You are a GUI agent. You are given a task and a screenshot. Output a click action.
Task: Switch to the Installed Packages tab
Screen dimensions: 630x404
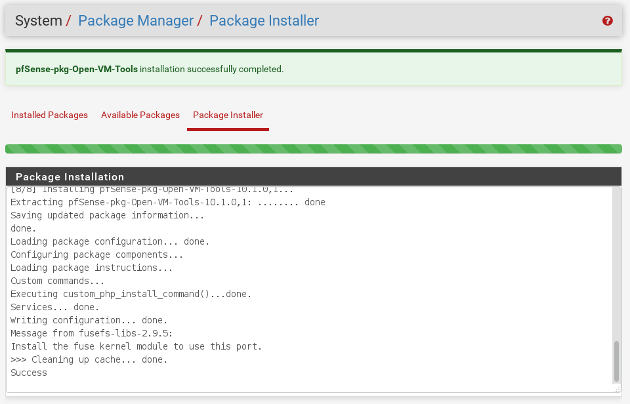point(49,115)
